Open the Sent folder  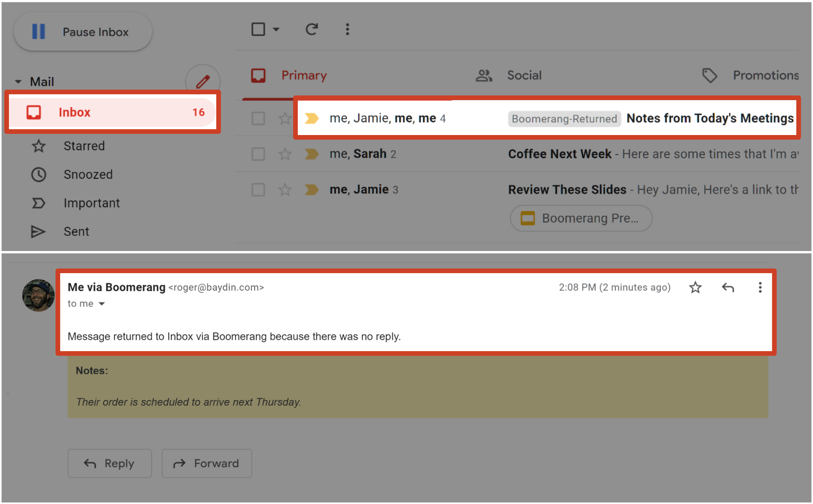click(76, 232)
